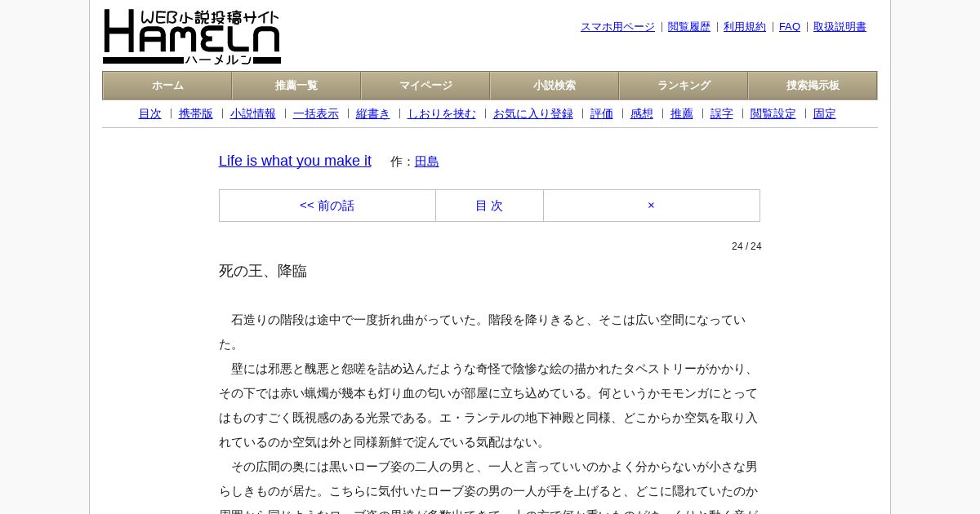Screen dimensions: 980x514
Task: Click 目 次 in chapter navigation
Action: [x=489, y=206]
